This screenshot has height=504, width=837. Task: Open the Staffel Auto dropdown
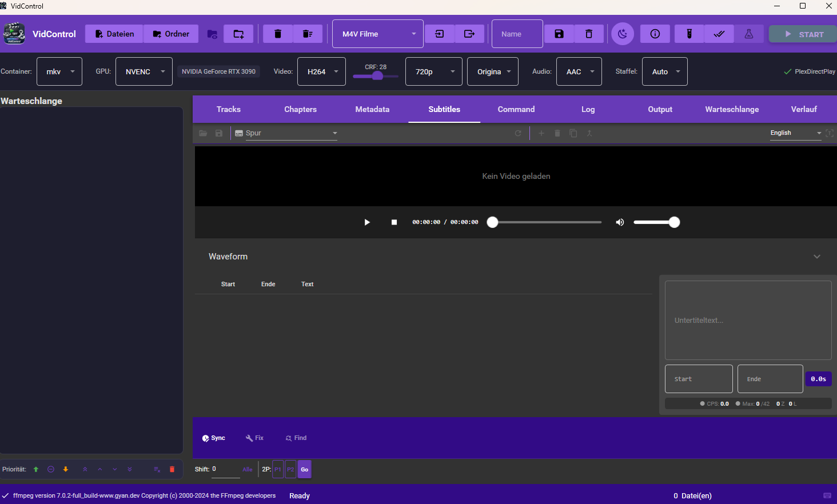[x=665, y=71]
